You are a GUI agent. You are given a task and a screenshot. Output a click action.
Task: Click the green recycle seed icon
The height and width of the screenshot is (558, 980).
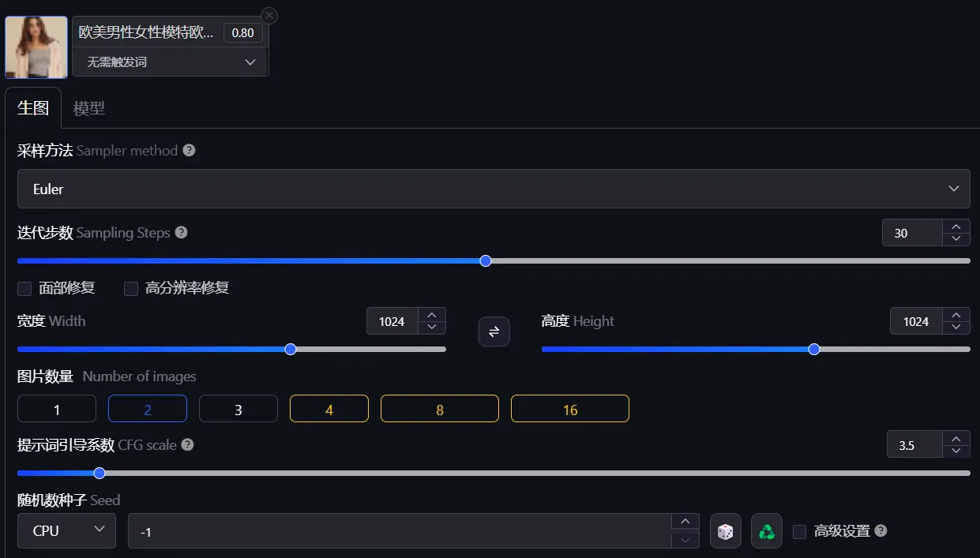[x=766, y=531]
